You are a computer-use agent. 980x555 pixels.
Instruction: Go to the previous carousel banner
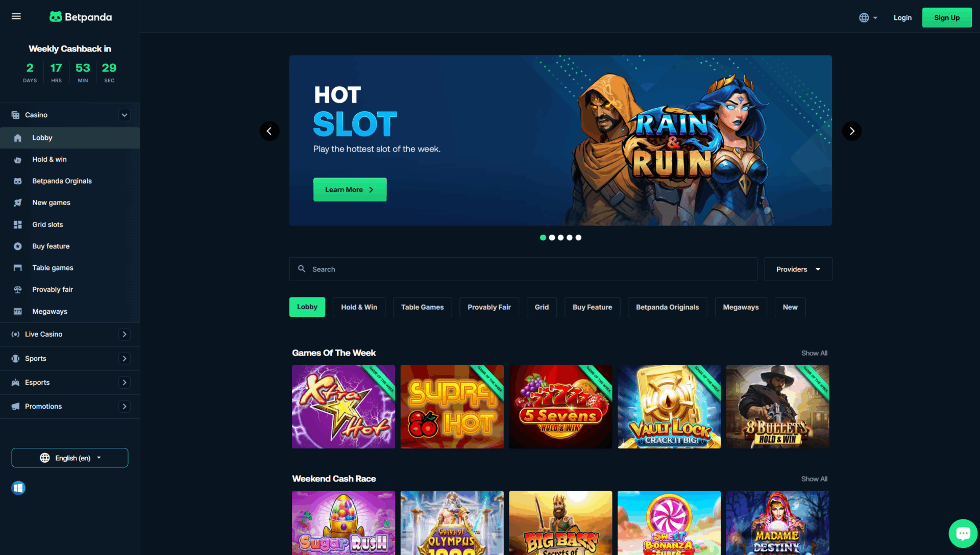[269, 131]
